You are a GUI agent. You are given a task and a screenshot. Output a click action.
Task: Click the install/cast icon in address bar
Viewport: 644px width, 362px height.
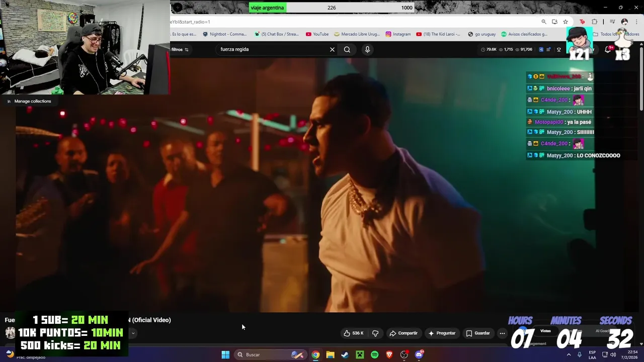[554, 22]
